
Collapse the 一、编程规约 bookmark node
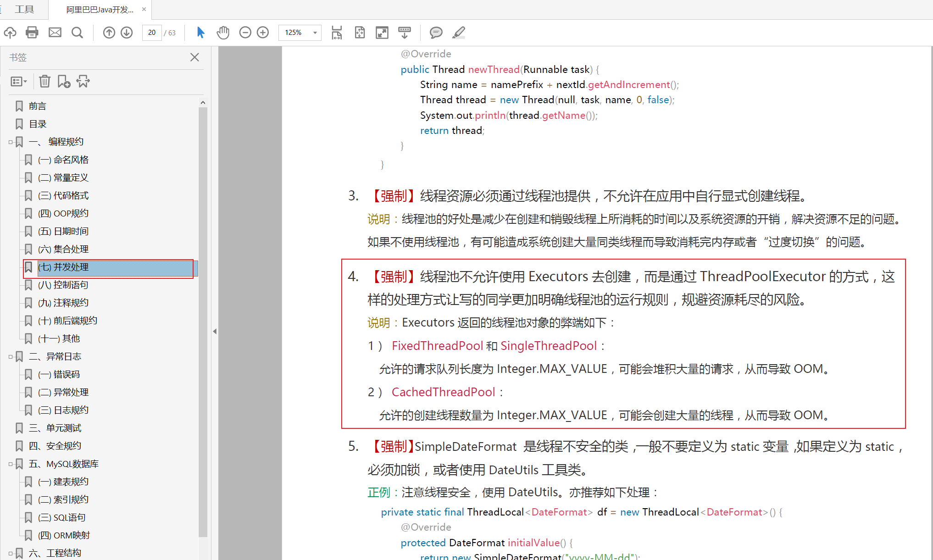[x=11, y=142]
